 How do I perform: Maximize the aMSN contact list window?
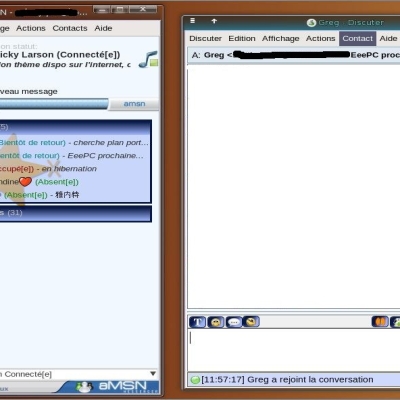point(120,9)
